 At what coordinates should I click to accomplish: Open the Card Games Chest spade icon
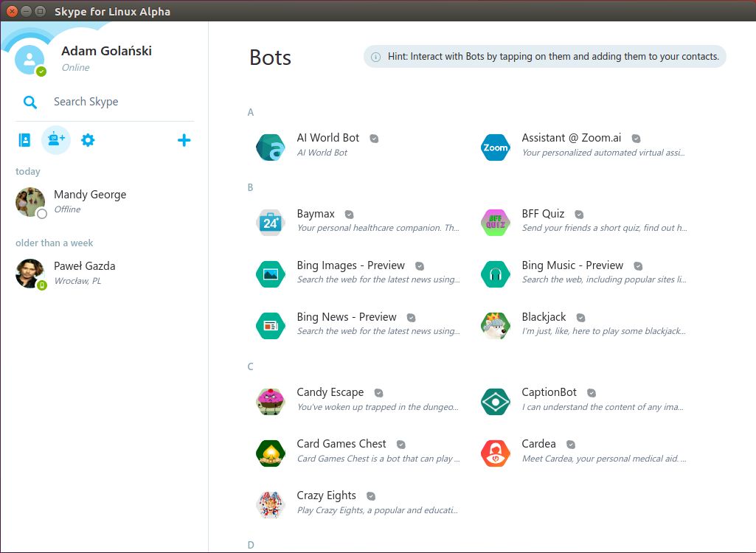click(x=270, y=453)
